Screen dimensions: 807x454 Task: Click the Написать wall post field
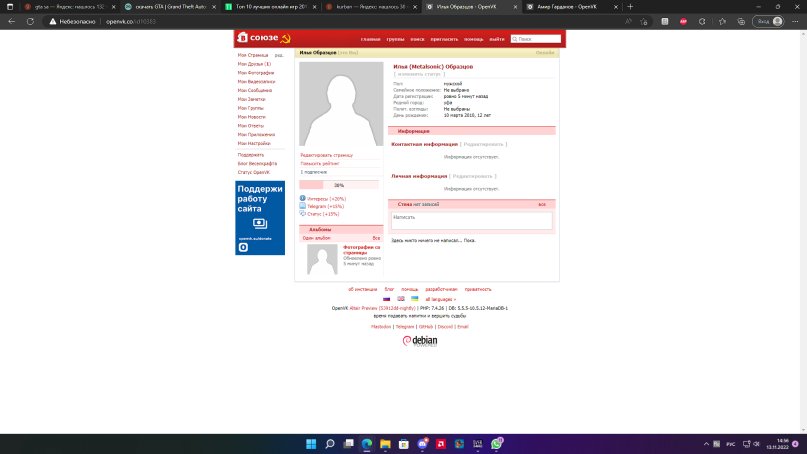[472, 221]
